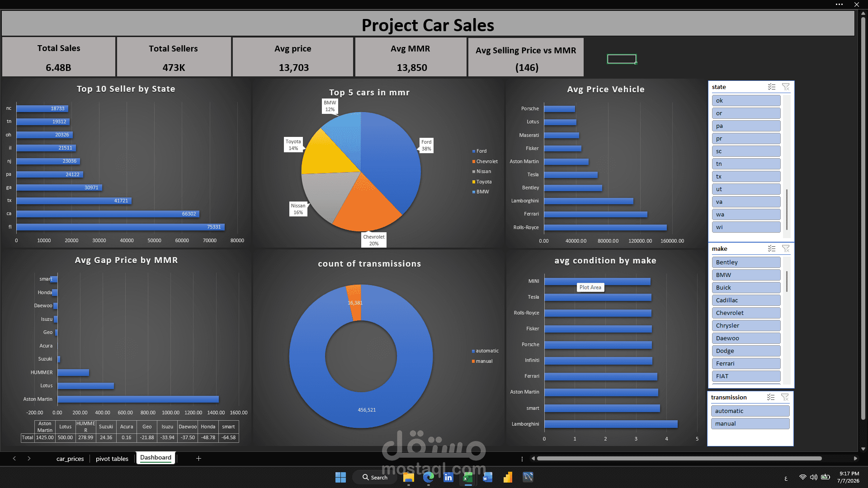Open the three-dot options menu at top right
This screenshot has width=868, height=488.
point(840,5)
